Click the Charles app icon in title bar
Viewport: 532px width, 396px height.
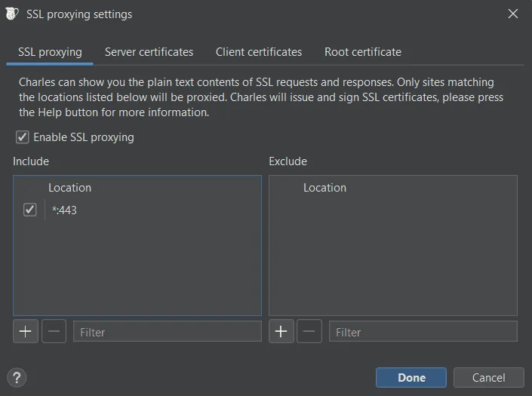tap(12, 14)
